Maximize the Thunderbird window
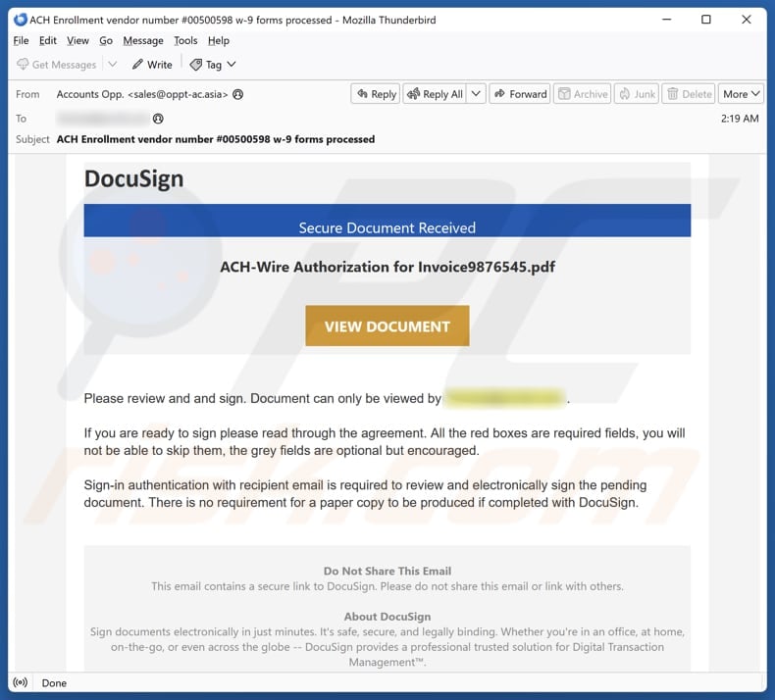Viewport: 775px width, 700px height. [x=706, y=20]
